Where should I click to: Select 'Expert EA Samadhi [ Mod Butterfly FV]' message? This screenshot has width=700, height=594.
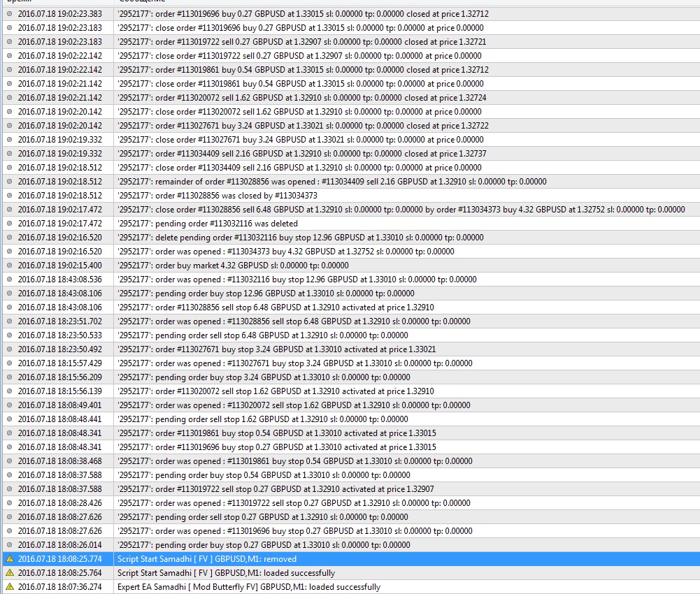tap(249, 587)
